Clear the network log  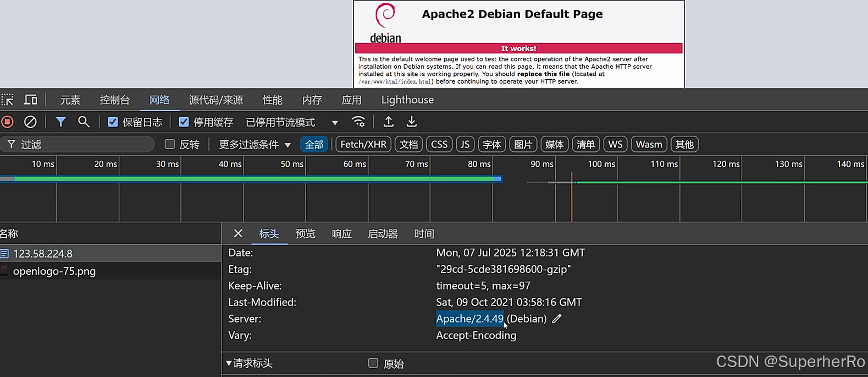click(30, 122)
